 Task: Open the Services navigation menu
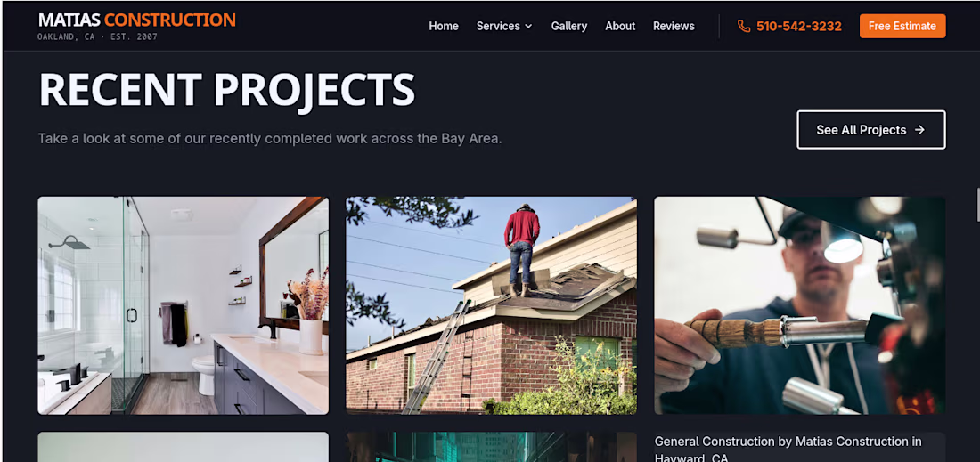504,26
